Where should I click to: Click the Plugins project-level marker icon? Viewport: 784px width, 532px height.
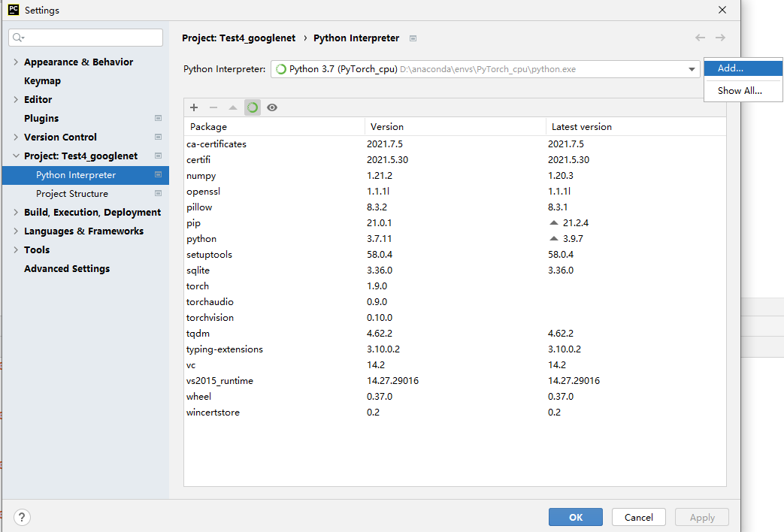(x=158, y=119)
